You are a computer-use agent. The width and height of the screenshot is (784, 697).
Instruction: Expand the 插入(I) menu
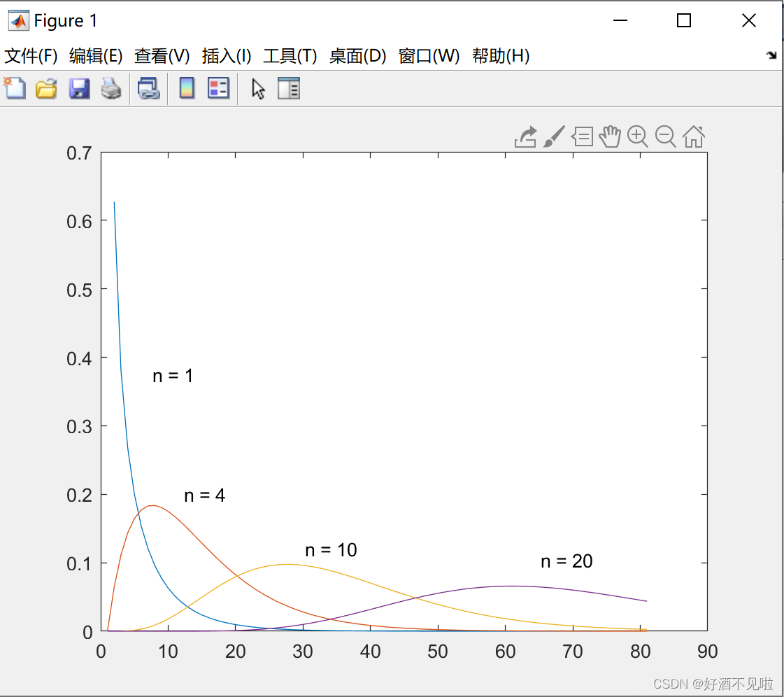pos(225,57)
